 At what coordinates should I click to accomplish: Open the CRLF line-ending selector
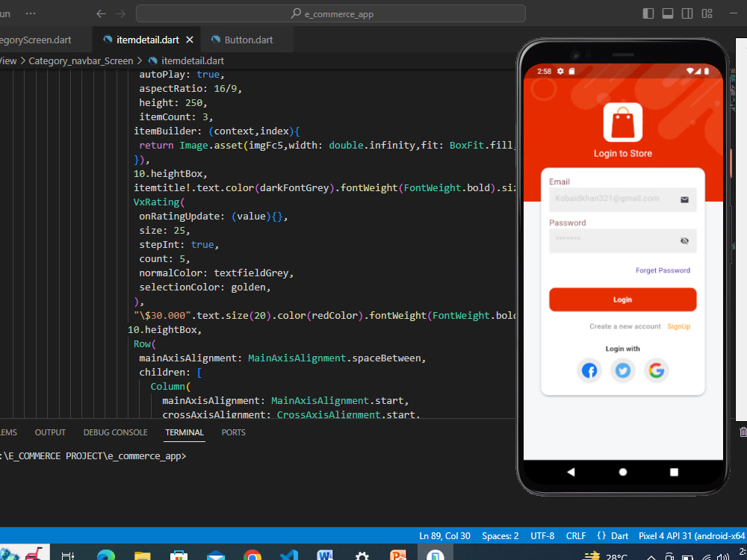[576, 535]
